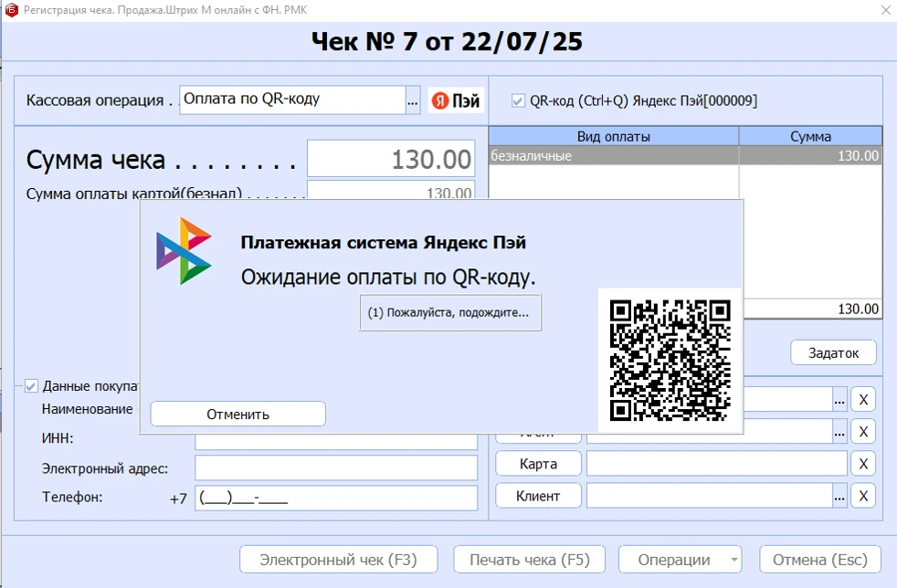Image resolution: width=897 pixels, height=588 pixels.
Task: Focus the Телефон input field
Action: (x=336, y=498)
